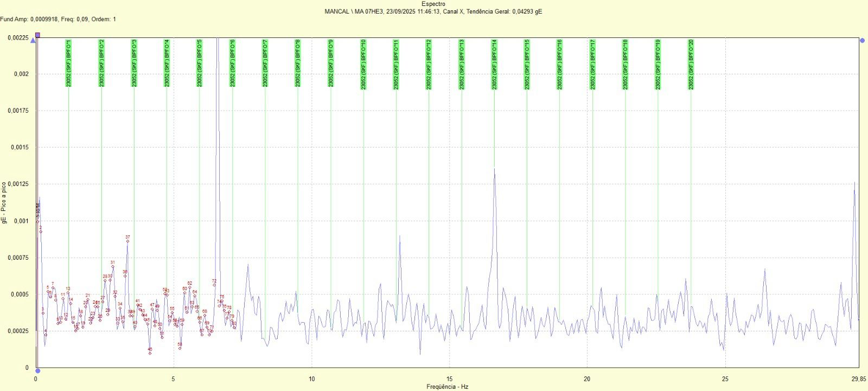Image resolution: width=868 pixels, height=391 pixels.
Task: Select the 23052 (SKF) BPFO*4 marker label
Action: pyautogui.click(x=167, y=63)
